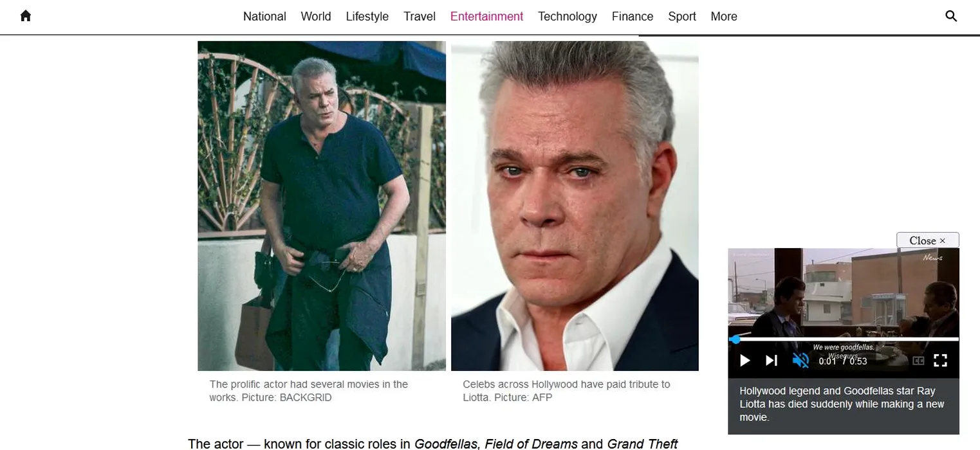Open the search magnifier icon

(x=951, y=16)
